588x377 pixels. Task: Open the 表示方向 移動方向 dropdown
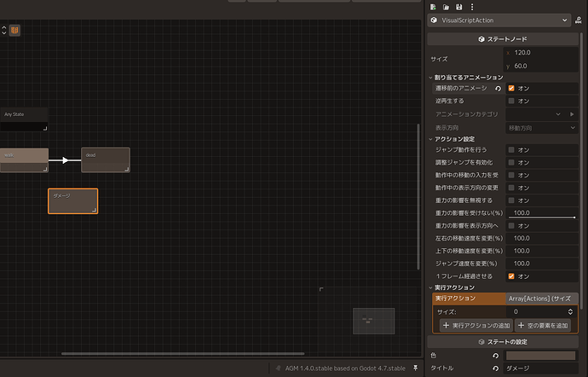(x=542, y=128)
